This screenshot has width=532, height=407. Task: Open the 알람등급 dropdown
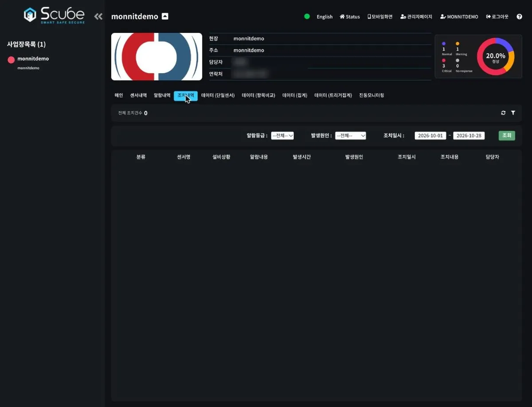coord(282,136)
